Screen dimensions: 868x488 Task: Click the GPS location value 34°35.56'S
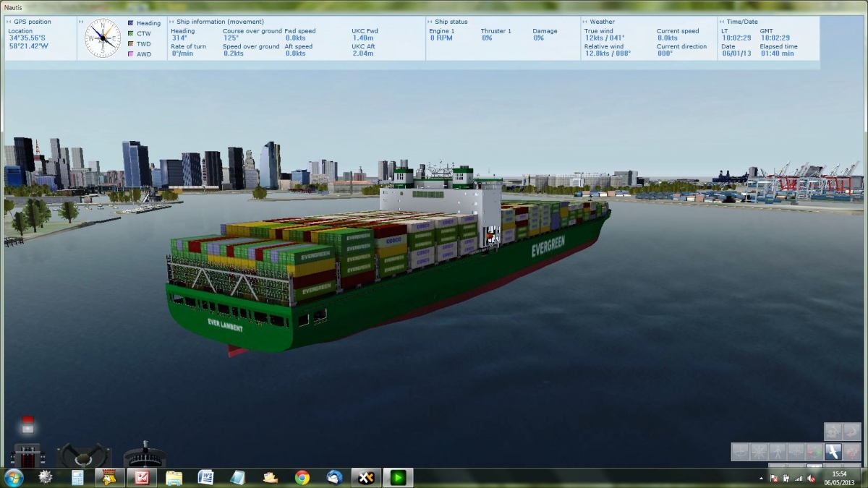(27, 38)
